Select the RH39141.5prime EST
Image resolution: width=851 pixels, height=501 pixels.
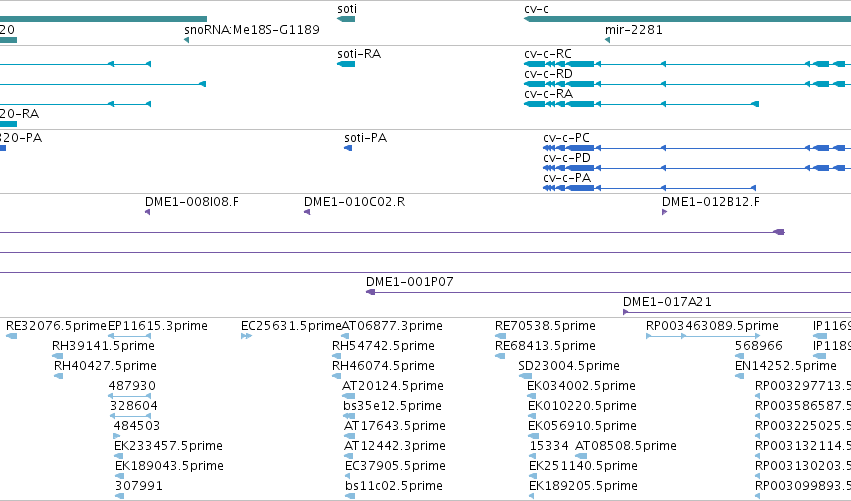pos(58,357)
